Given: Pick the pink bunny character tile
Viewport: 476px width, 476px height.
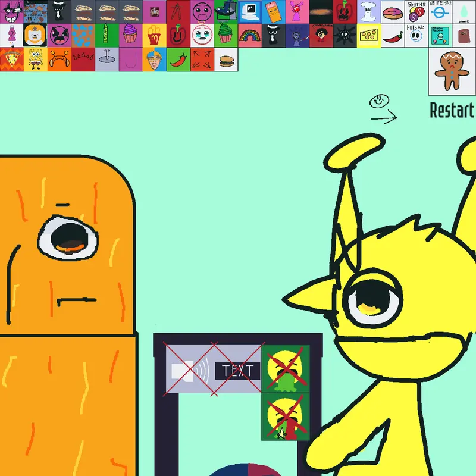Looking at the screenshot, I should (x=297, y=12).
